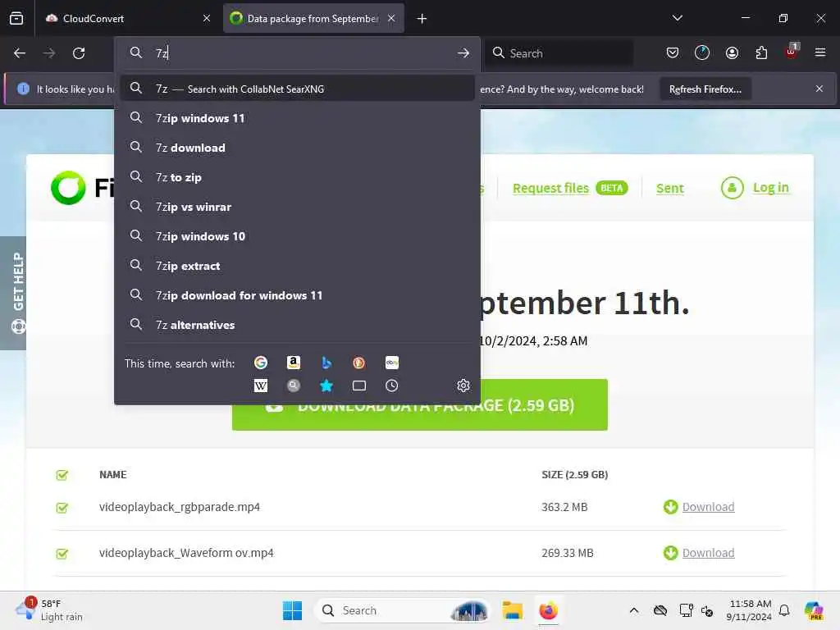This screenshot has height=630, width=840.
Task: Choose suggestion 7z download
Action: [297, 148]
